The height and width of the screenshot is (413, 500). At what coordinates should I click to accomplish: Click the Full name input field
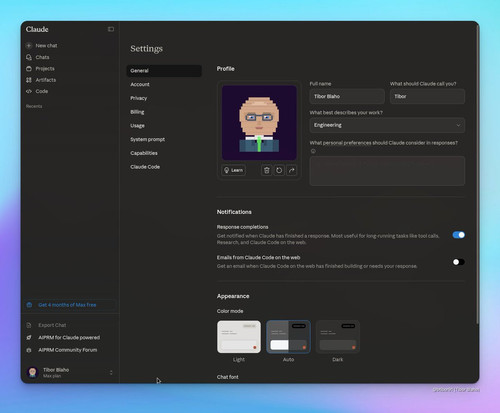(x=347, y=96)
